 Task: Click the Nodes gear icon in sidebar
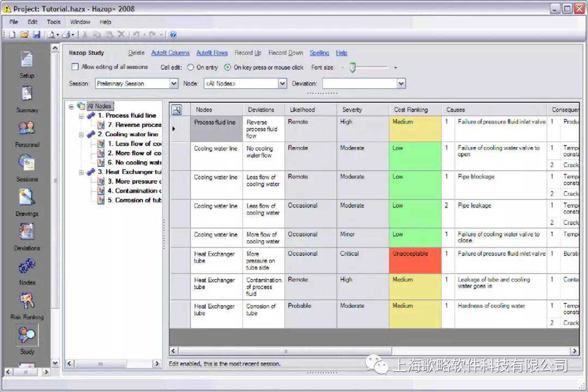point(27,266)
